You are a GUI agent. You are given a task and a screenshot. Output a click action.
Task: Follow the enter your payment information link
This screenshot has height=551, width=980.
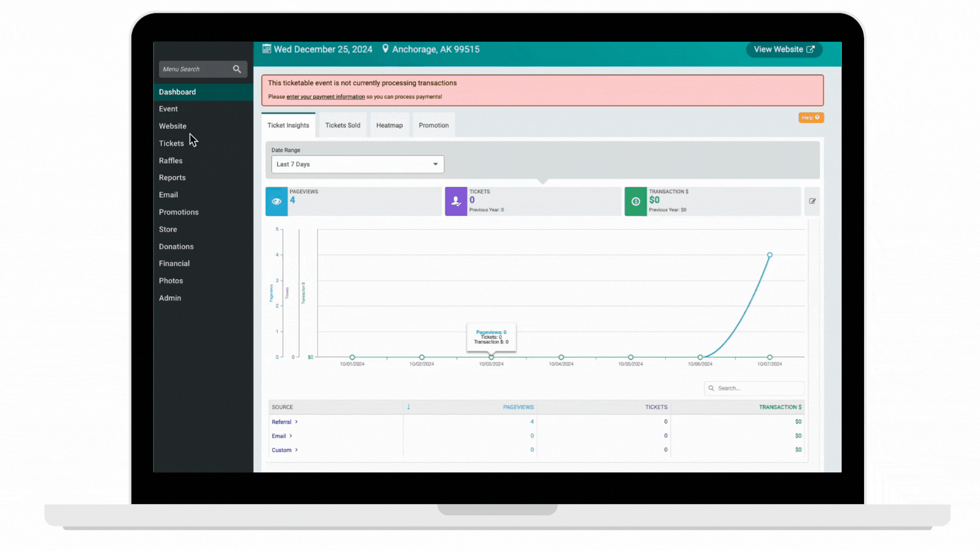326,96
